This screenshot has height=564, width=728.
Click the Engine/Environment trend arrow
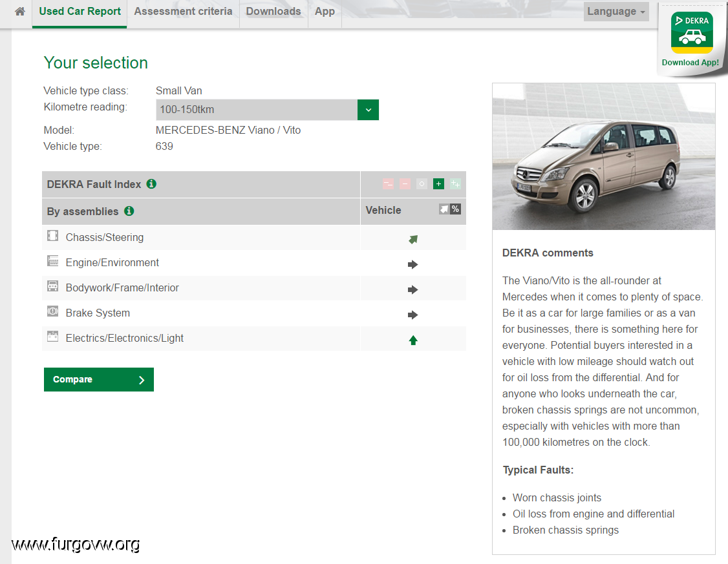pyautogui.click(x=412, y=264)
